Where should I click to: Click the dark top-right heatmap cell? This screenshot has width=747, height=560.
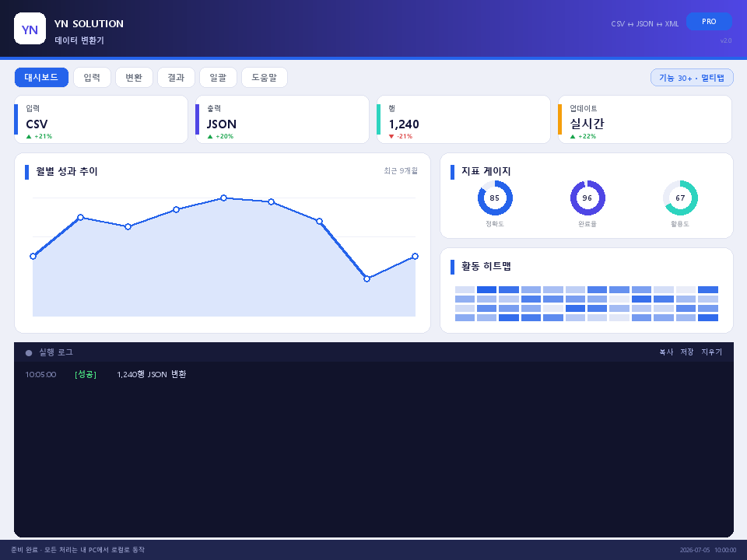point(708,289)
